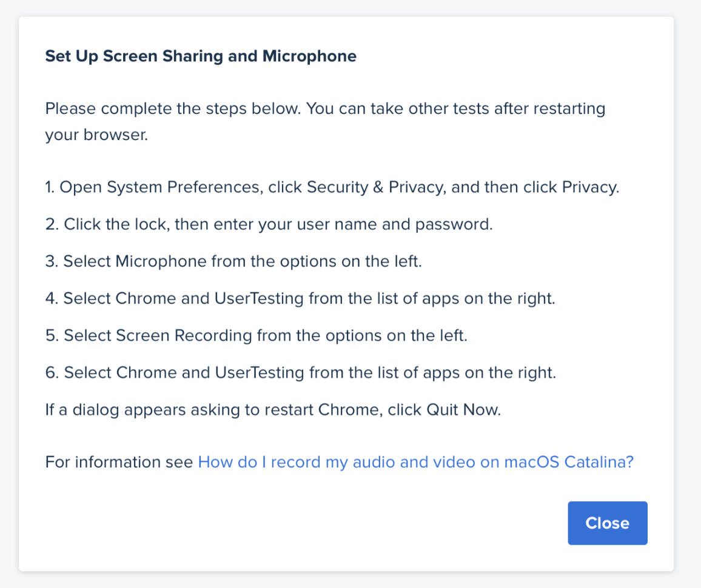Click step 3 'Select Microphone' instruction
The height and width of the screenshot is (588, 701).
[x=233, y=261]
